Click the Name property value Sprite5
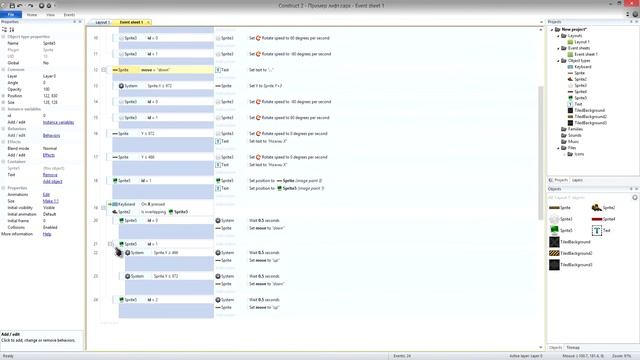Screen dimensions: 640x360 49,43
